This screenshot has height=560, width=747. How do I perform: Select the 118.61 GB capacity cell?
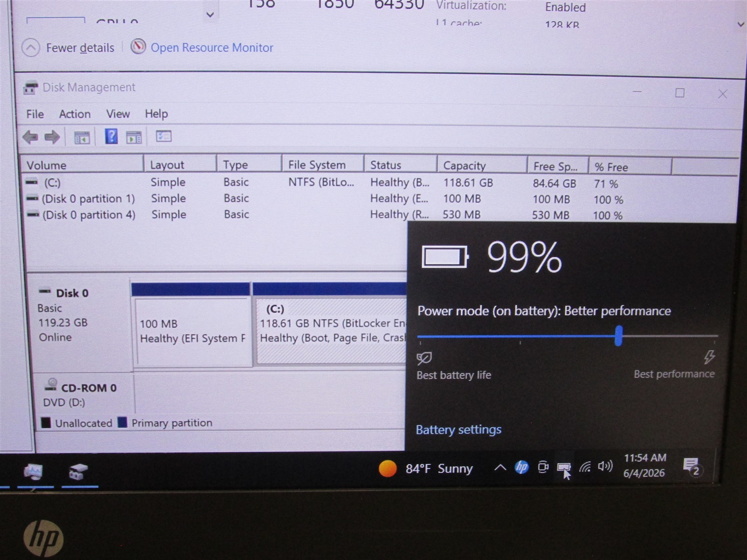468,183
